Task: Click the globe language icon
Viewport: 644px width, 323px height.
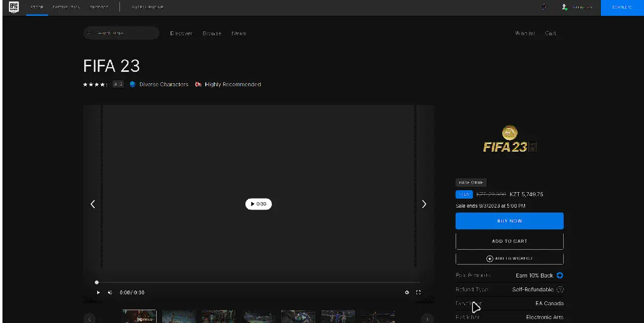Action: click(x=544, y=7)
